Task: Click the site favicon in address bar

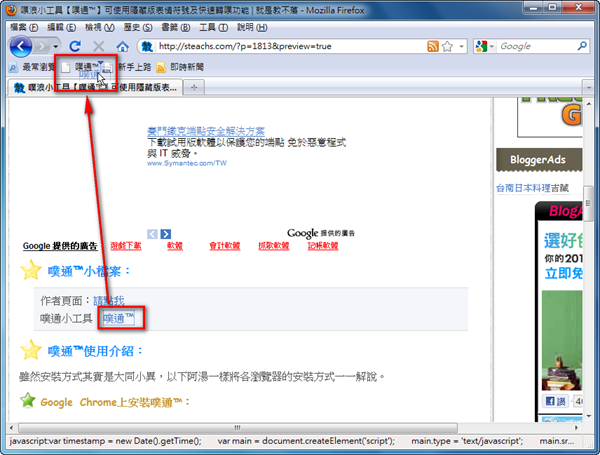Action: [x=147, y=46]
